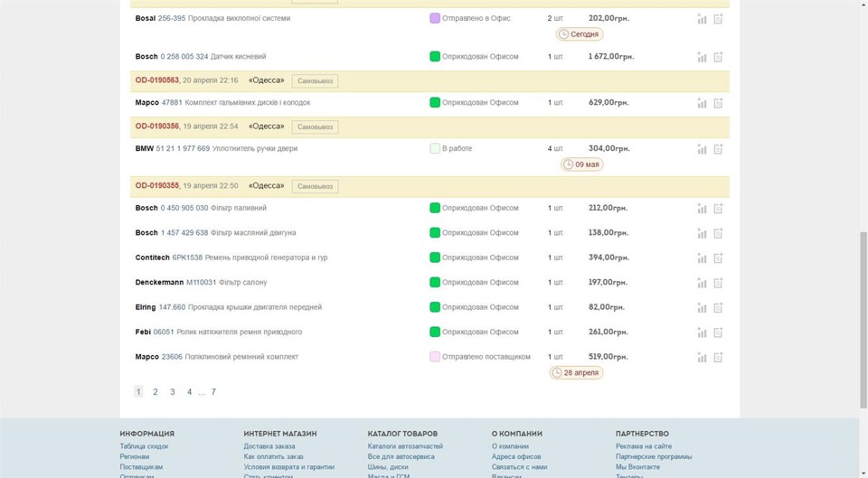Open part number 47881 link
The image size is (868, 478).
tap(172, 102)
